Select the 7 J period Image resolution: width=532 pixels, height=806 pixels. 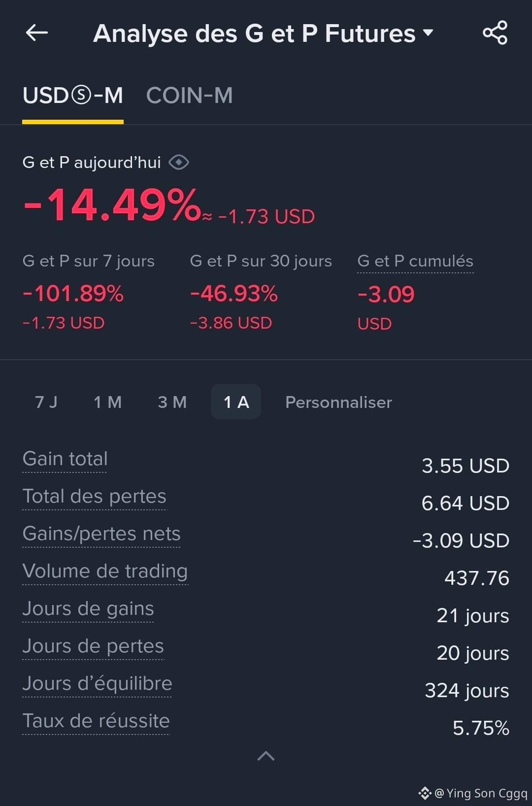pyautogui.click(x=46, y=402)
